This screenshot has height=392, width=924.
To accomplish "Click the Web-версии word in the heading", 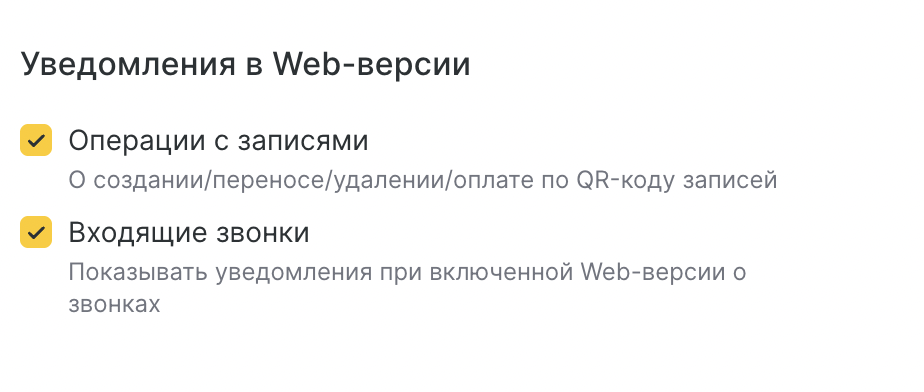I will [371, 64].
